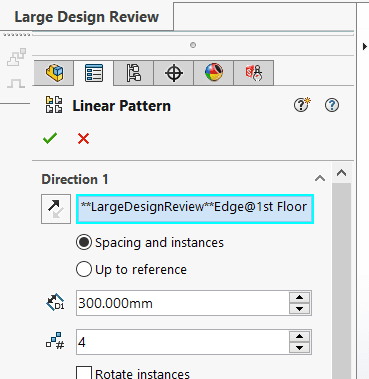Accept the Linear Pattern with green checkmark
Viewport: 369px width, 379px height.
point(50,138)
